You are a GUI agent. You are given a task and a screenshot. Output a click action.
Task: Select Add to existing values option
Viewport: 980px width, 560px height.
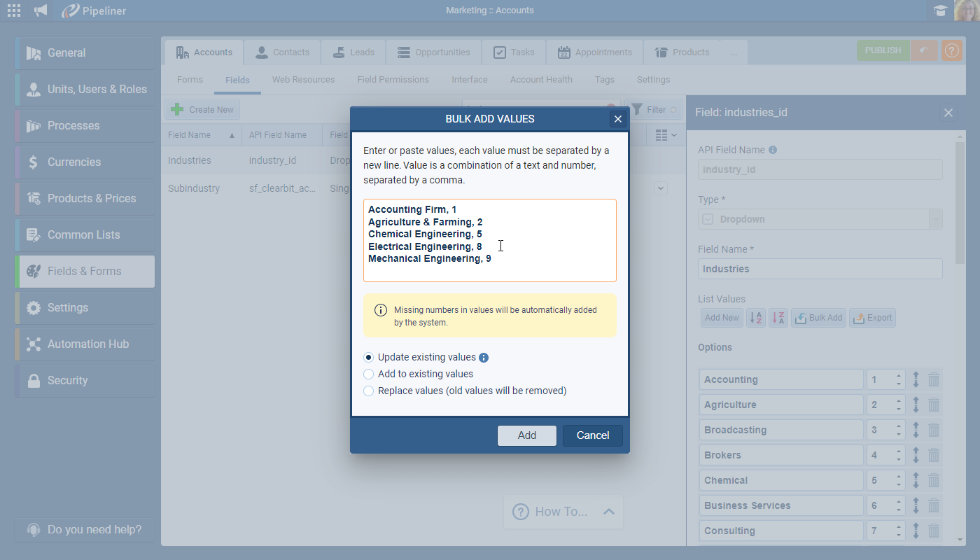pyautogui.click(x=369, y=374)
